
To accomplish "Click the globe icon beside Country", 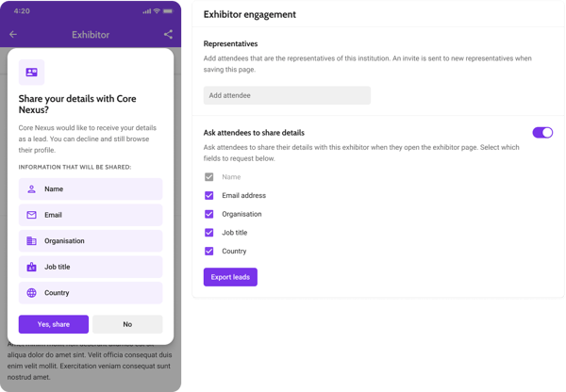I will click(31, 293).
